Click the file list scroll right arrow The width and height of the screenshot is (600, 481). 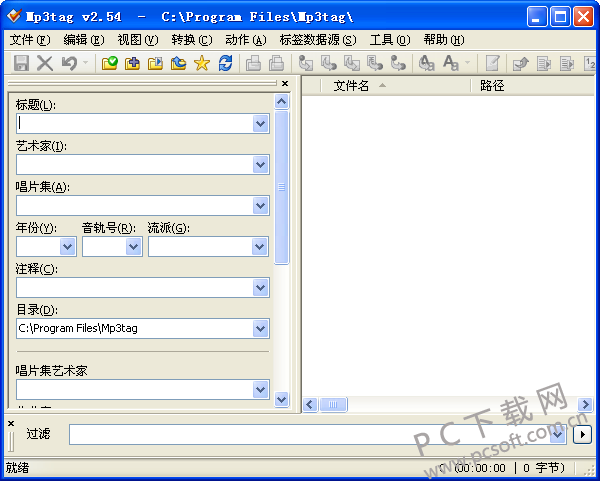point(585,404)
